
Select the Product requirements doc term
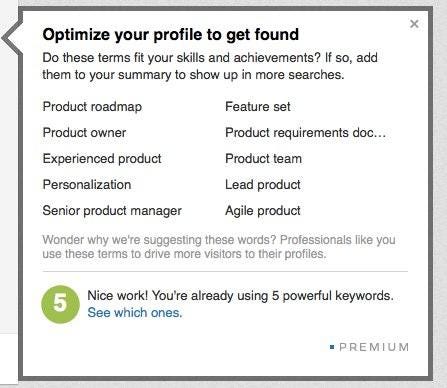pyautogui.click(x=305, y=133)
